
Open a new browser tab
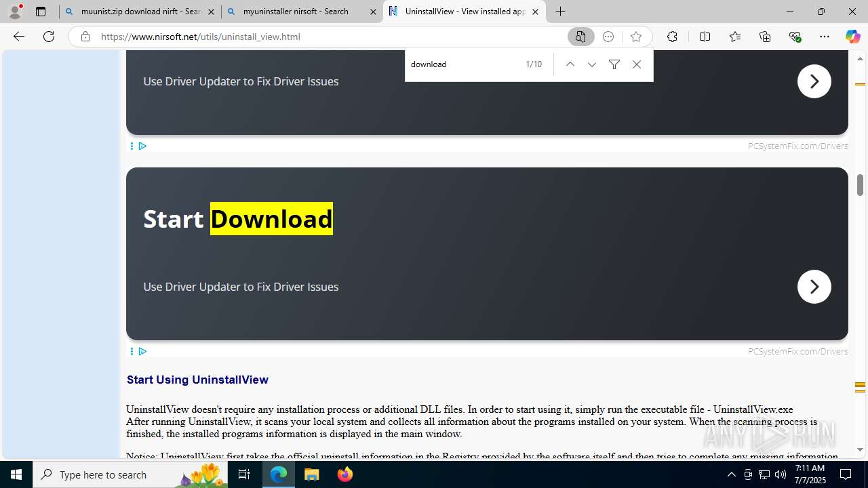pos(561,12)
